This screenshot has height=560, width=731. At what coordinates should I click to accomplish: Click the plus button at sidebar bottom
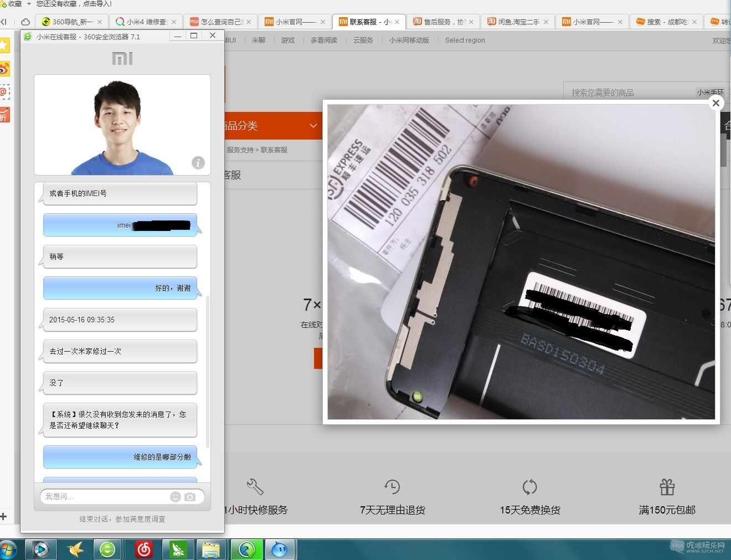[3, 516]
